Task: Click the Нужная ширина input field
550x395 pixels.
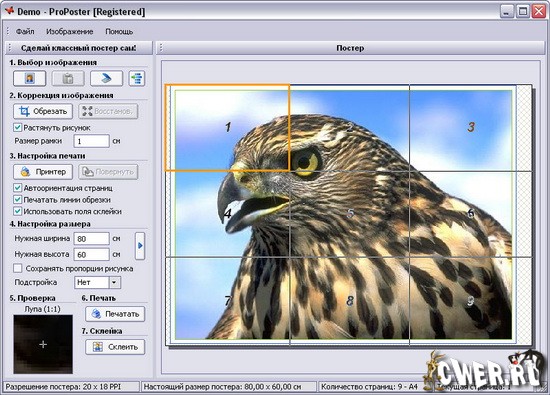Action: 92,239
